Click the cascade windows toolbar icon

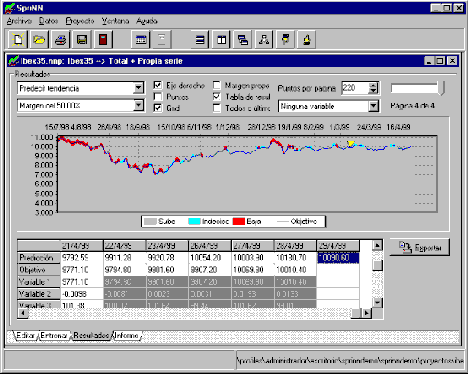243,40
